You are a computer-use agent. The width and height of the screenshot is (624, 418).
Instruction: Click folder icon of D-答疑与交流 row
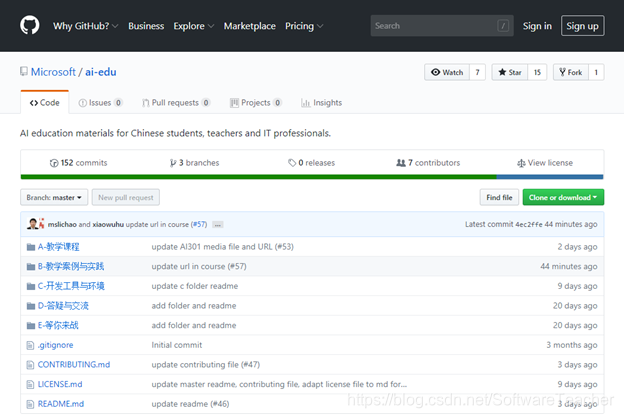tap(31, 306)
